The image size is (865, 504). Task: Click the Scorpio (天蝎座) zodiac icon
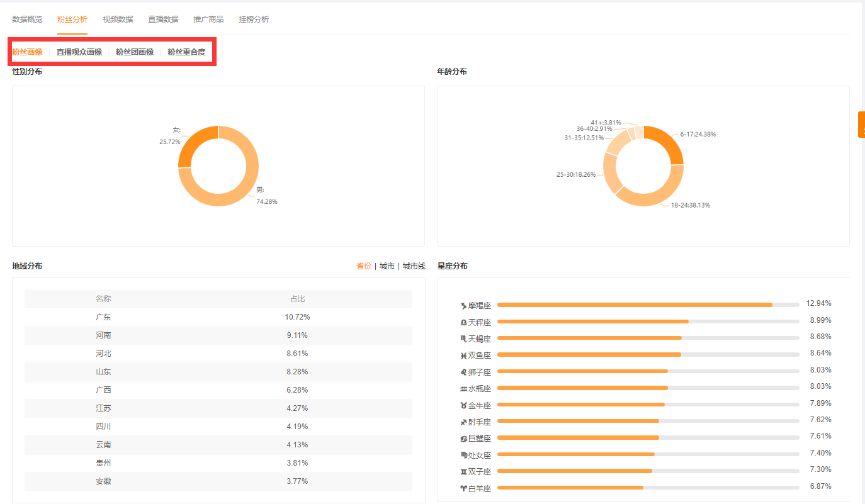(464, 339)
